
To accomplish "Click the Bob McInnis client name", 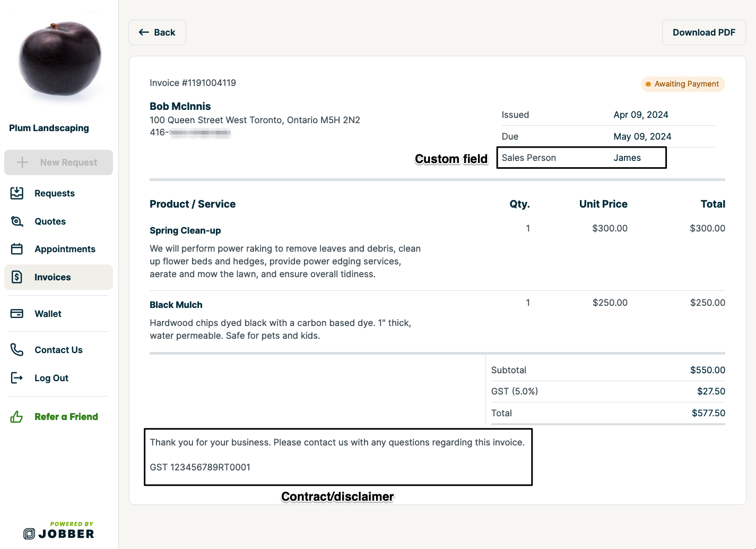I will 180,106.
